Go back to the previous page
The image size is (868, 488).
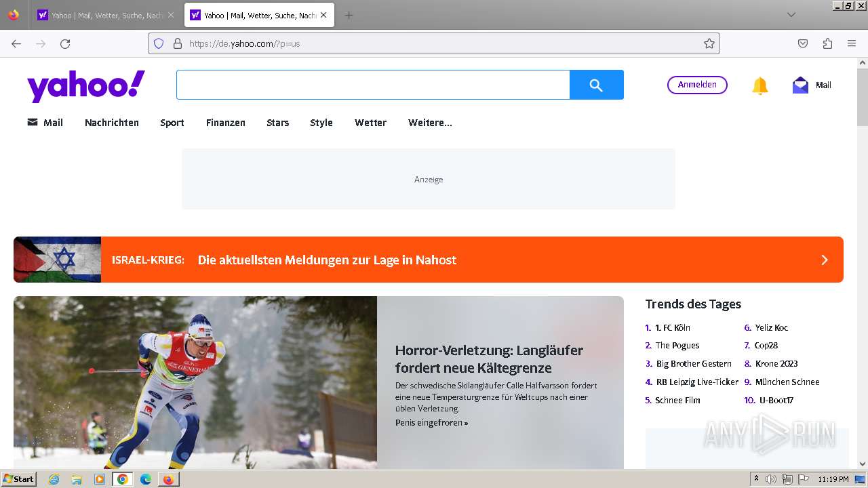(x=16, y=43)
